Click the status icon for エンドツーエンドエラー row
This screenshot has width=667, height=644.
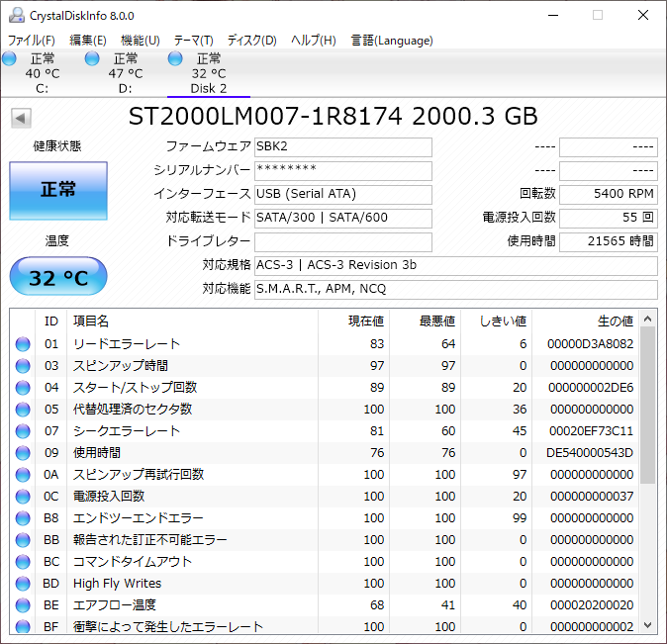[23, 518]
